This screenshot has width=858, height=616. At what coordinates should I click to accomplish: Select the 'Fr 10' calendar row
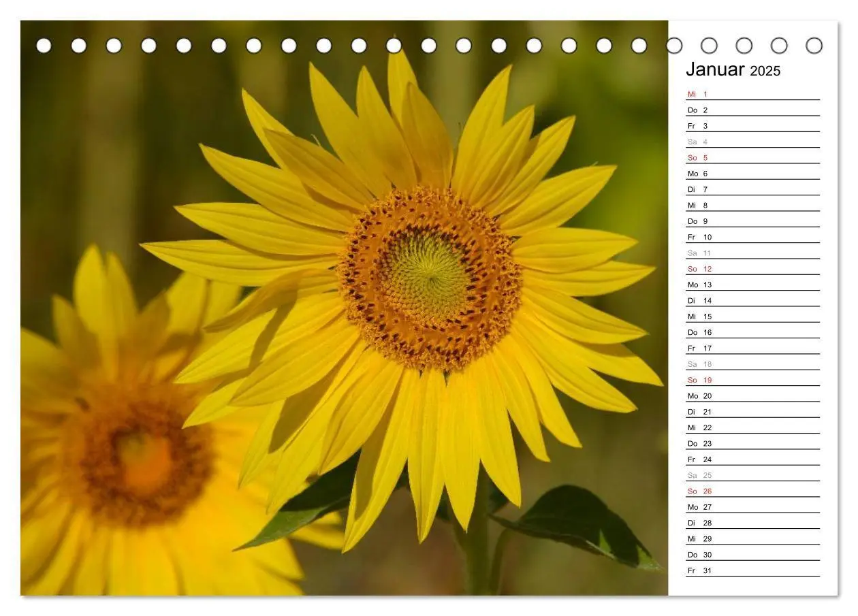tap(752, 237)
